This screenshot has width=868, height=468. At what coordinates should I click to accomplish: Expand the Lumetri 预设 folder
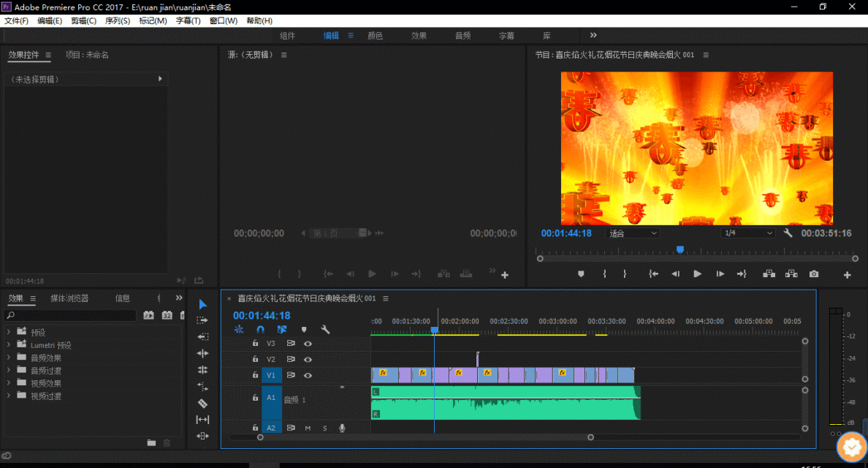(8, 344)
